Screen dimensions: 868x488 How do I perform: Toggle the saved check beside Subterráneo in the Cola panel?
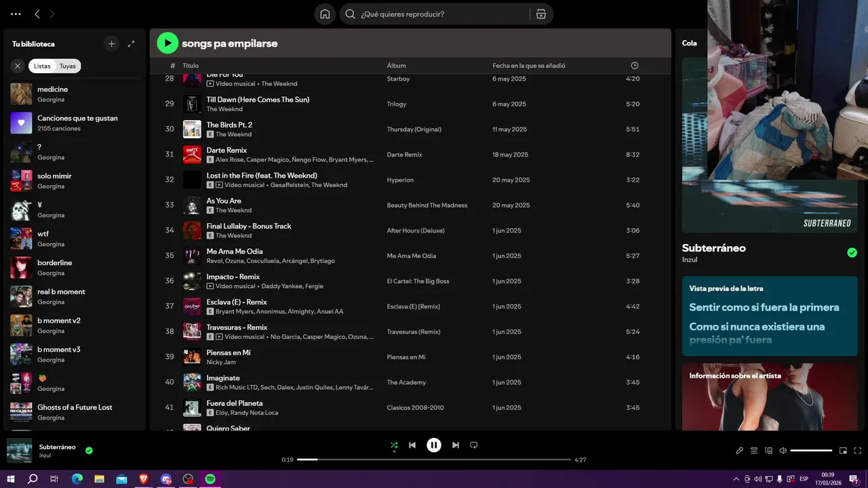(852, 253)
